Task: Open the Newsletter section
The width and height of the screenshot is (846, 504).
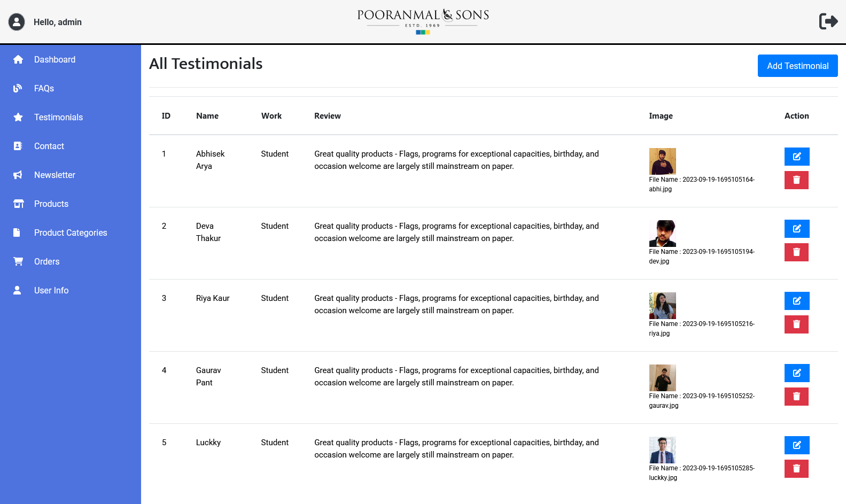Action: point(55,175)
